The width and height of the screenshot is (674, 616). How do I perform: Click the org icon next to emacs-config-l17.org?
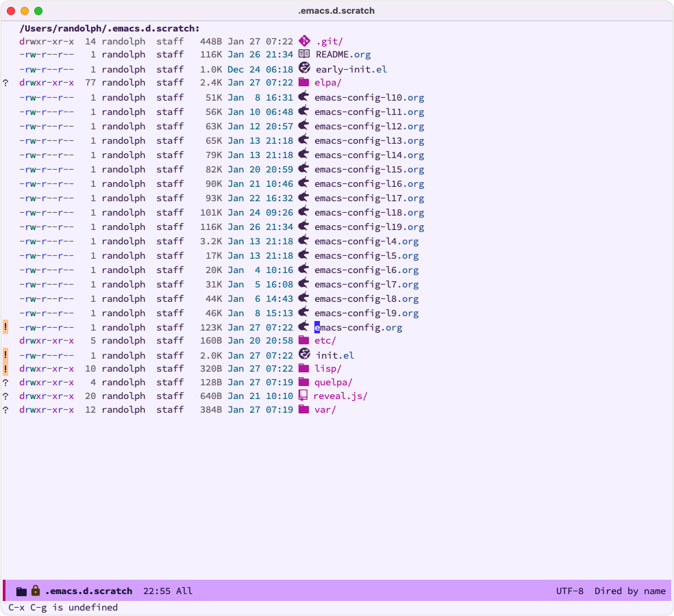(304, 196)
